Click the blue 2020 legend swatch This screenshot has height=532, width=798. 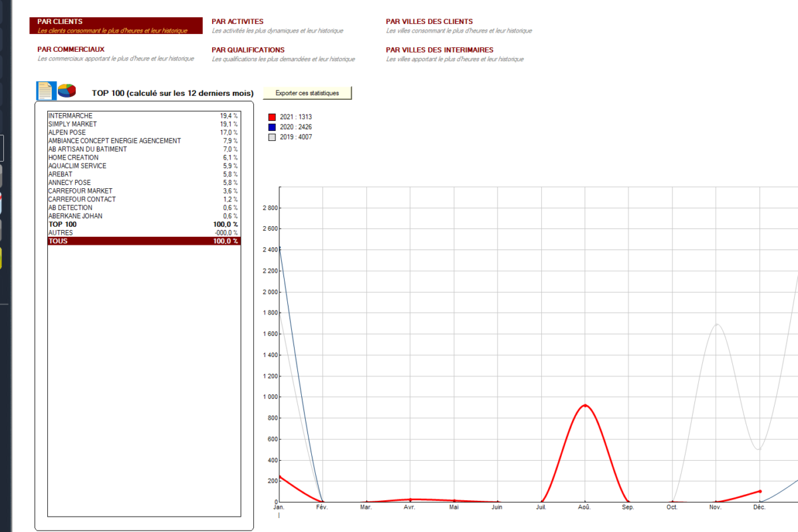[x=271, y=127]
